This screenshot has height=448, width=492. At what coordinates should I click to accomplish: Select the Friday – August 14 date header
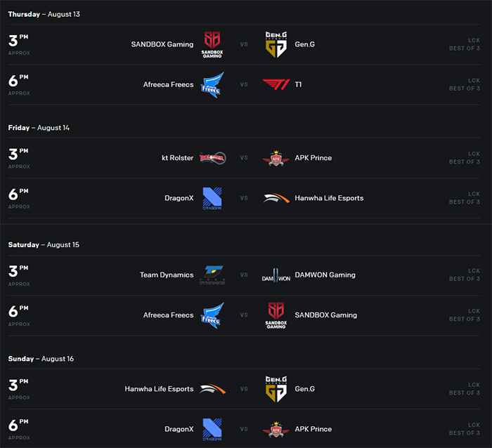(39, 128)
